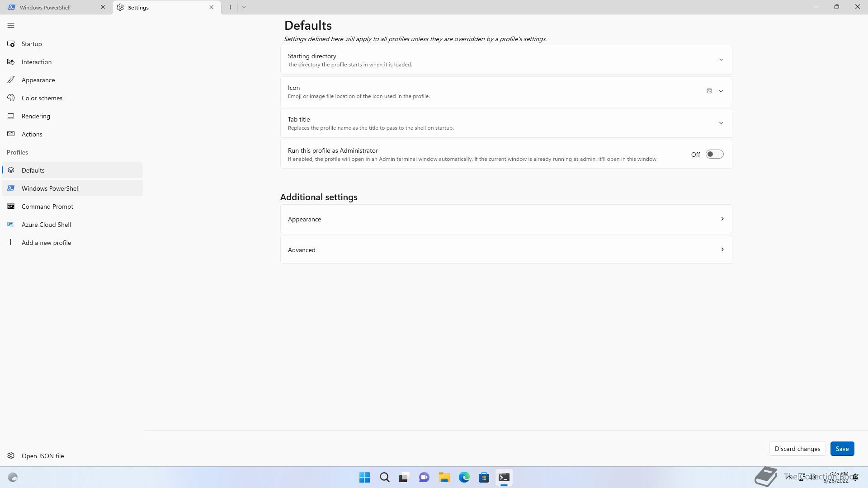Viewport: 868px width, 488px height.
Task: Open Chat app on taskbar
Action: [x=424, y=477]
